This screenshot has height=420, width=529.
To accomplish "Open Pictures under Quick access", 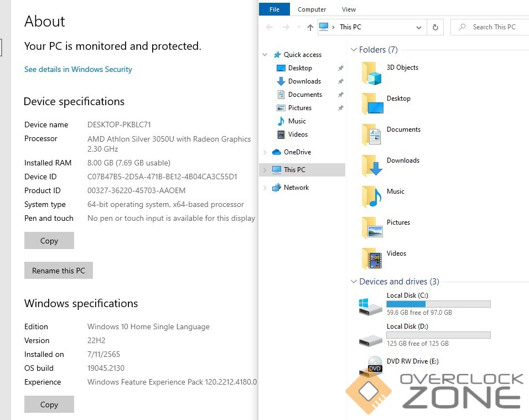I will (x=299, y=108).
